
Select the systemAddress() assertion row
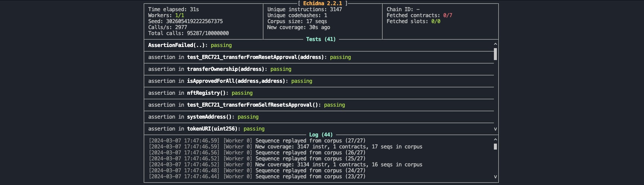tap(319, 117)
